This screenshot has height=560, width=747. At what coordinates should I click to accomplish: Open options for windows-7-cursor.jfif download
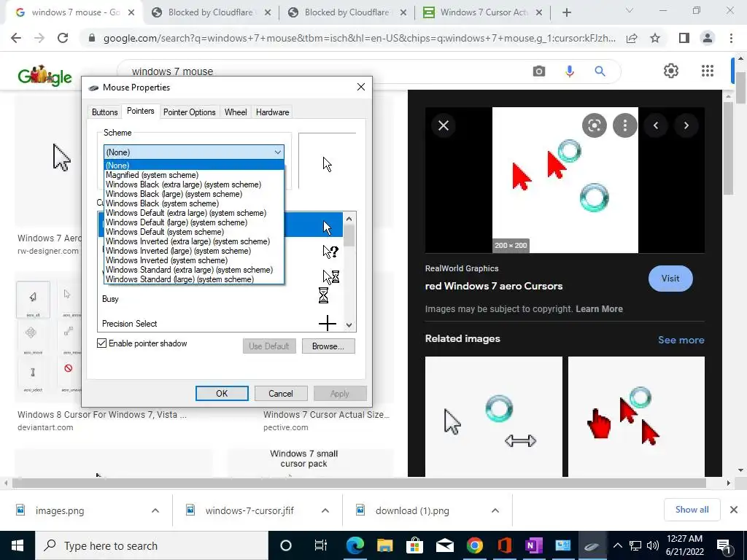[x=325, y=510]
